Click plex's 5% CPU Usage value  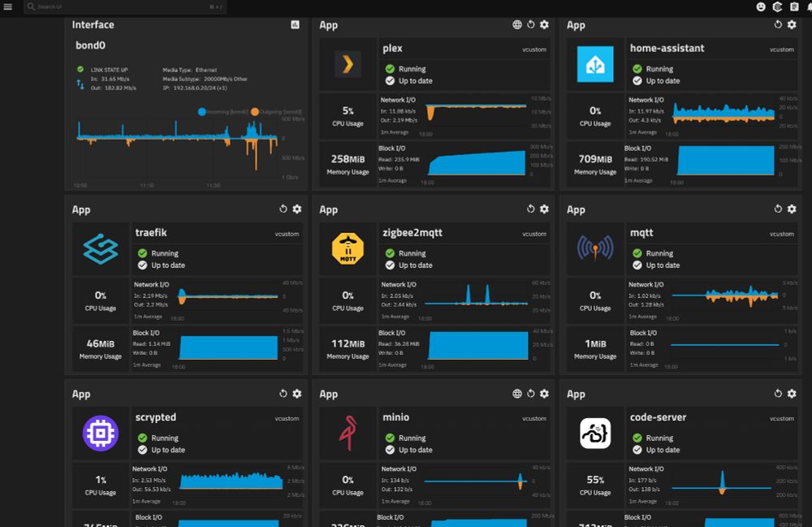click(348, 110)
